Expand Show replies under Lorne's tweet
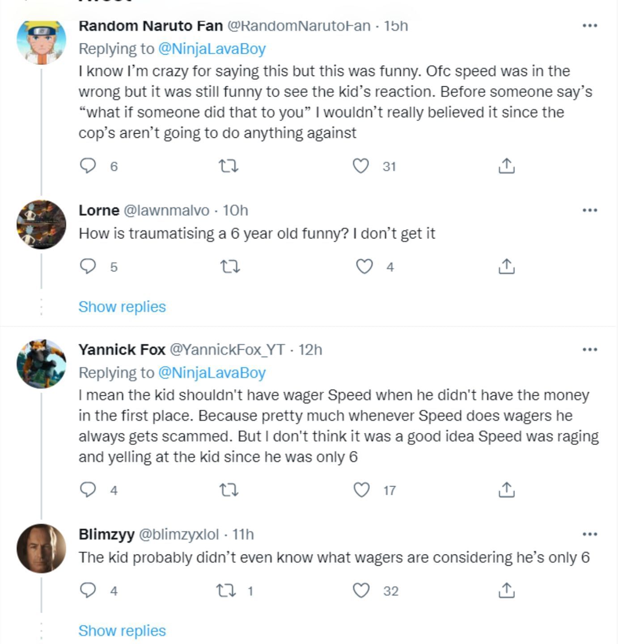Screen dimensions: 644x644 pos(122,307)
